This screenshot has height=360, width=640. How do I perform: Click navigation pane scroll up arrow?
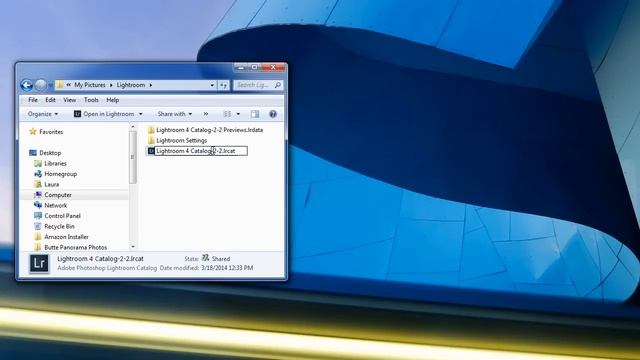point(133,127)
